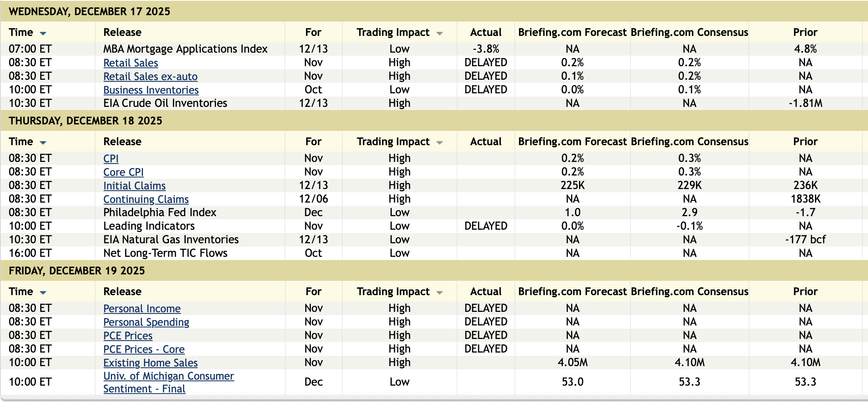Open Univ. of Michigan Consumer Sentiment link

[x=168, y=376]
